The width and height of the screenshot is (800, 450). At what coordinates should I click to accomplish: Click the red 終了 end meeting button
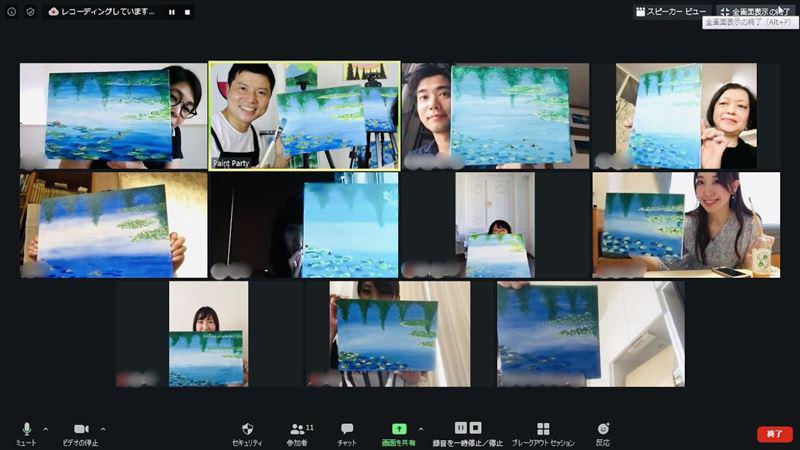(x=775, y=434)
